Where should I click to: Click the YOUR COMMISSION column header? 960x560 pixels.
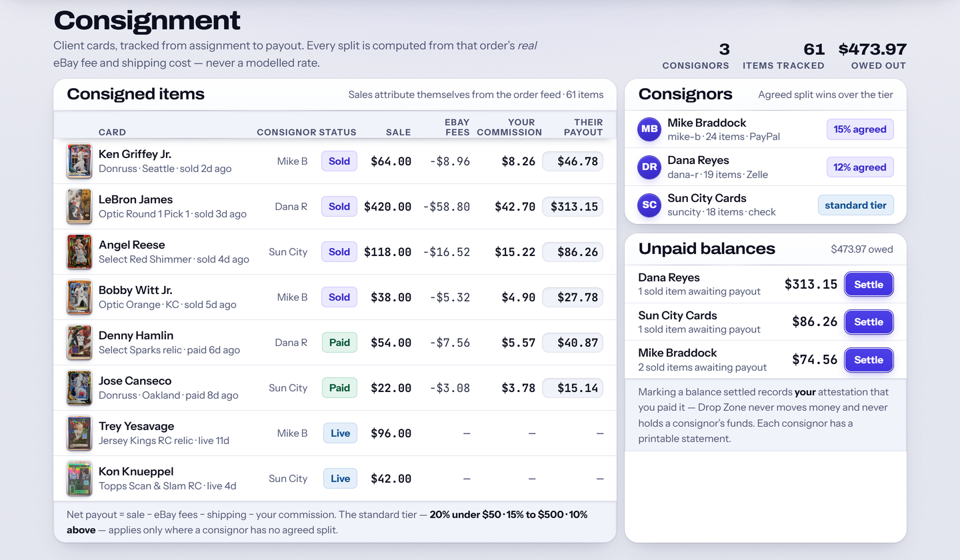coord(509,127)
